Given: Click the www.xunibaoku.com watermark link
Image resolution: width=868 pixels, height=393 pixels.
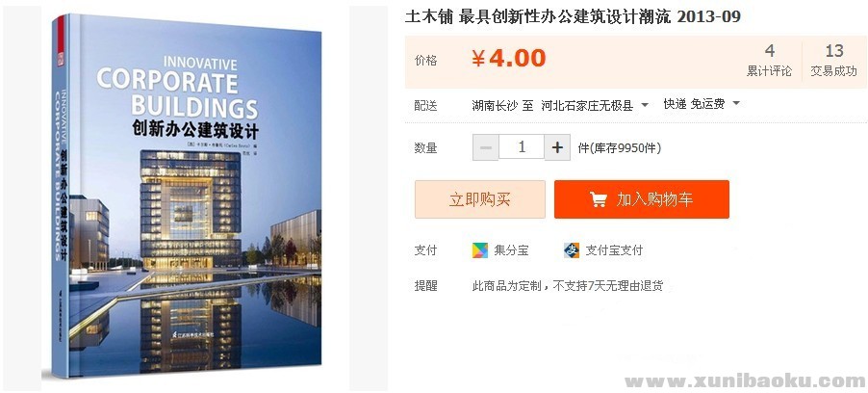Looking at the screenshot, I should tap(745, 381).
